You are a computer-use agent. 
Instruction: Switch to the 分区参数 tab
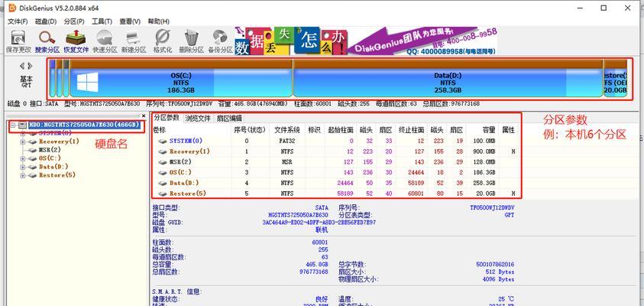click(167, 118)
